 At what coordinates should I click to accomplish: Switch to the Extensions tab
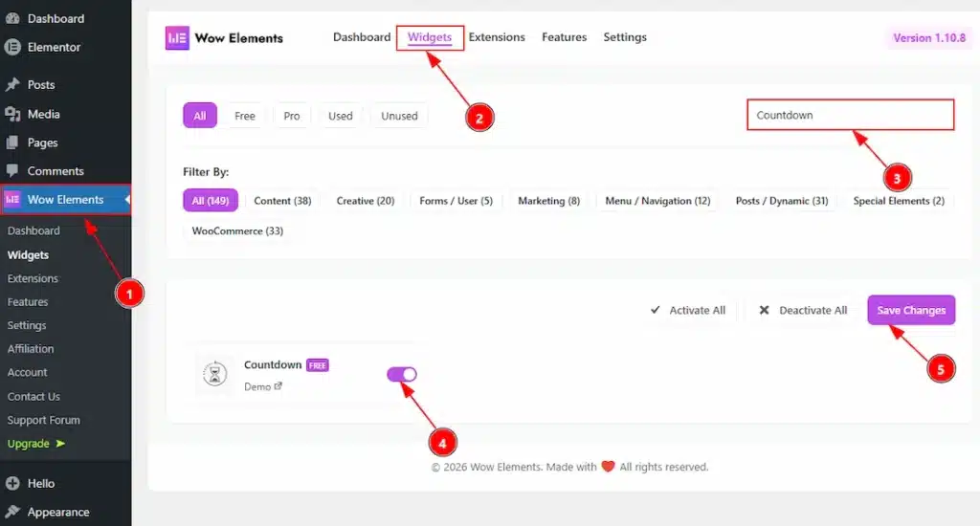[x=497, y=37]
